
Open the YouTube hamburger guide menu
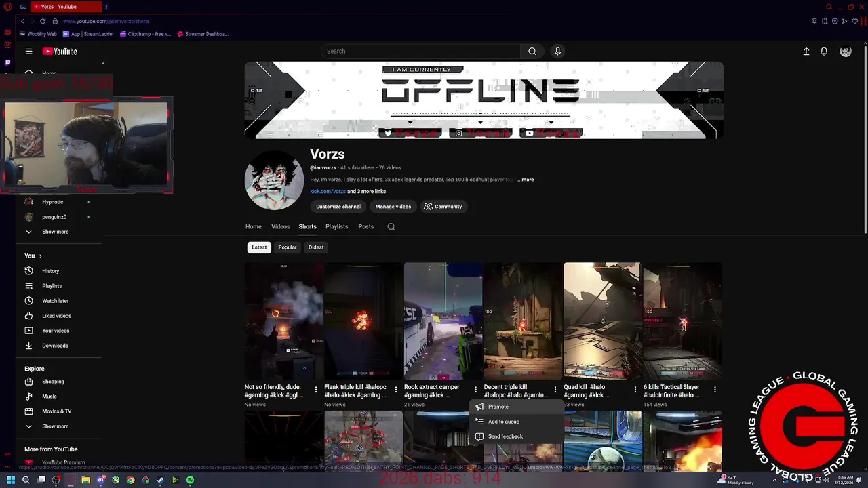[28, 52]
